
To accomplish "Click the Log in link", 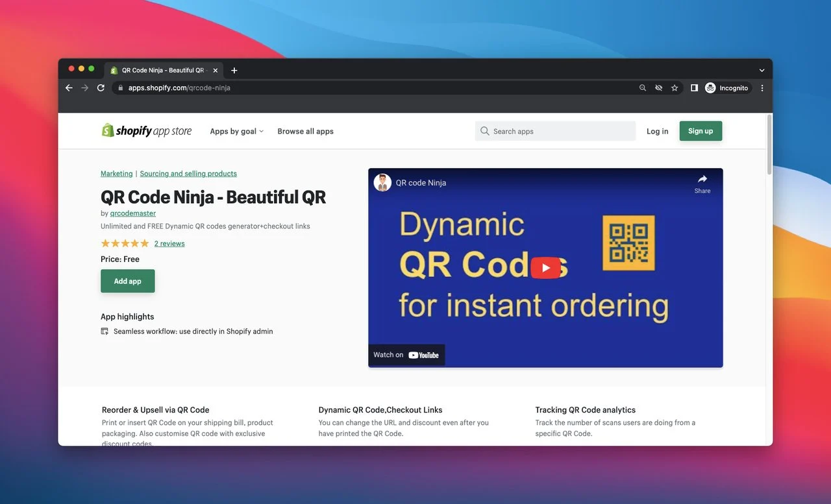I will pyautogui.click(x=657, y=131).
